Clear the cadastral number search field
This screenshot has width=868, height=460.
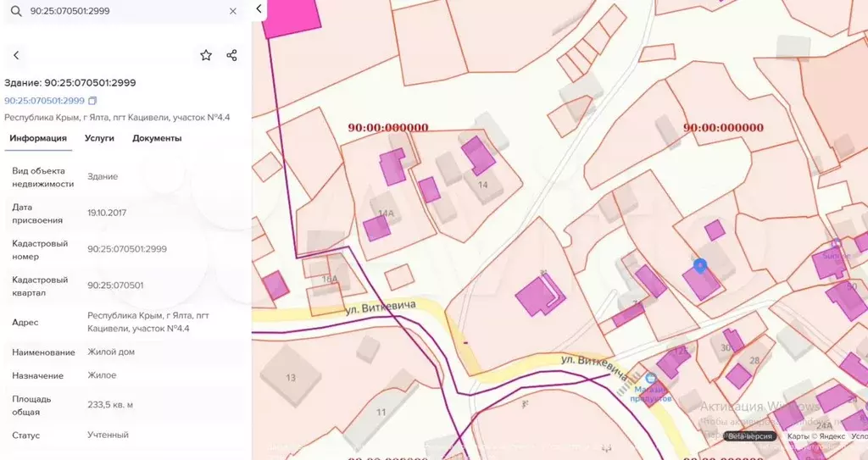tap(233, 12)
